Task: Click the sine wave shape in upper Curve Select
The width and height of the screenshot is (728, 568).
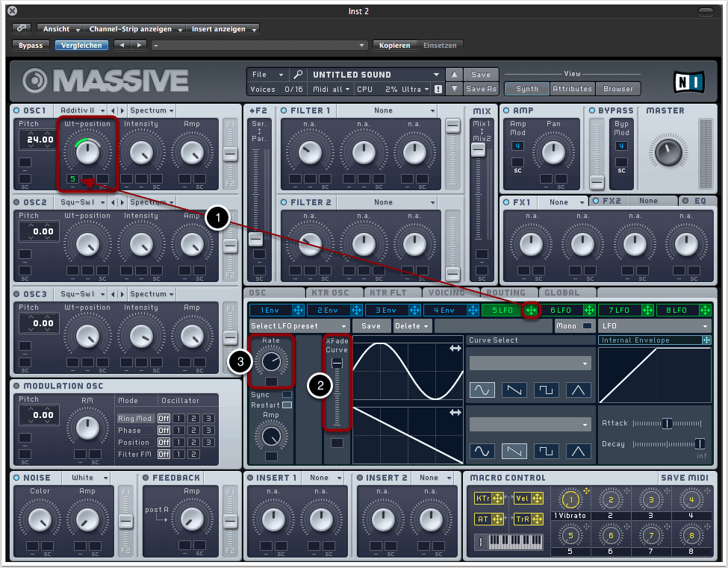Action: (x=482, y=389)
